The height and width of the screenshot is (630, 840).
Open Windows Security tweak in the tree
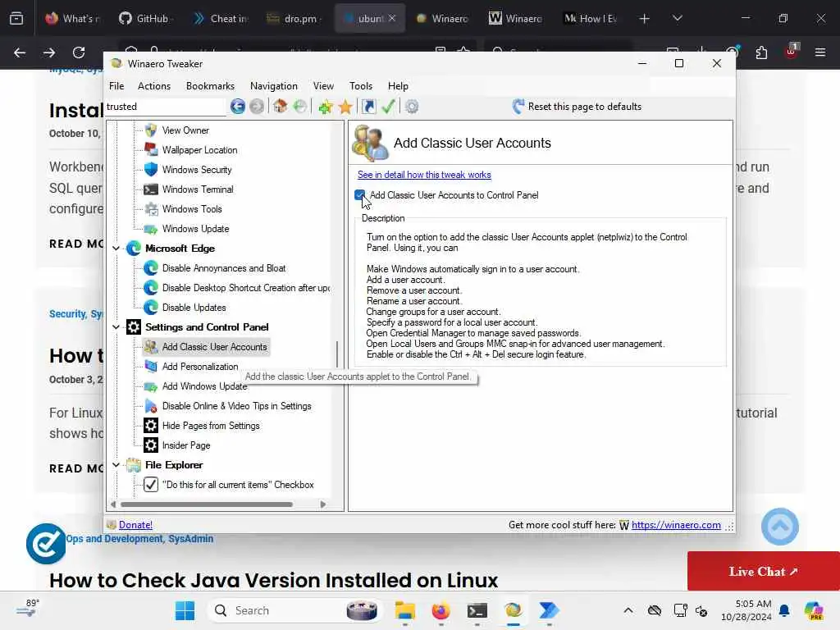tap(197, 170)
